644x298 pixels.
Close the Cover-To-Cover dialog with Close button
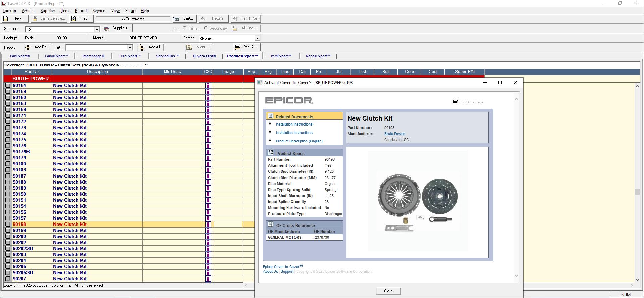click(x=388, y=291)
